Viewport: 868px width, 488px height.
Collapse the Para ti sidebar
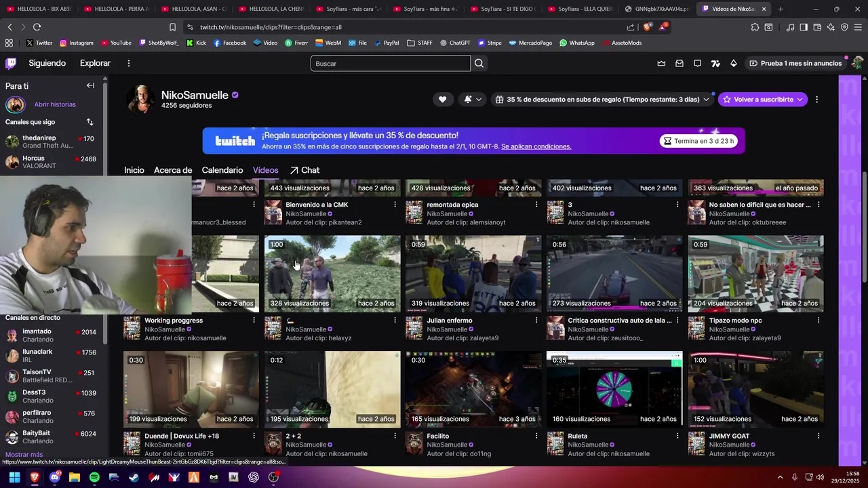pyautogui.click(x=90, y=85)
